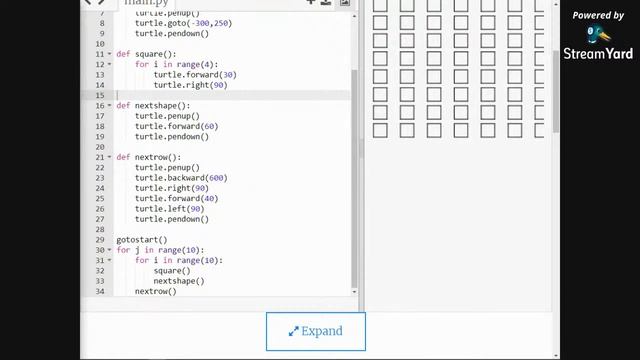Click the page scrollbar down arrow
640x360 pixels.
(x=556, y=356)
